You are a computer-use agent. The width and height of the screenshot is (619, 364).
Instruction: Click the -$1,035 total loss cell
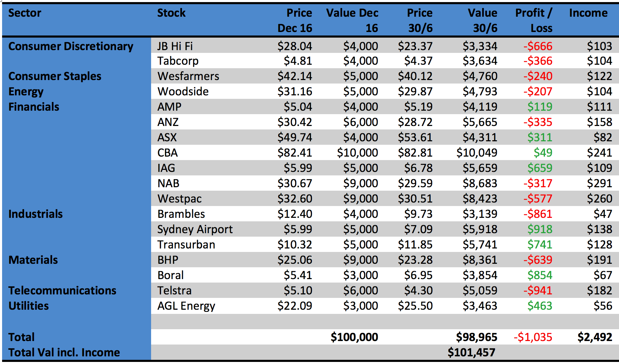533,337
